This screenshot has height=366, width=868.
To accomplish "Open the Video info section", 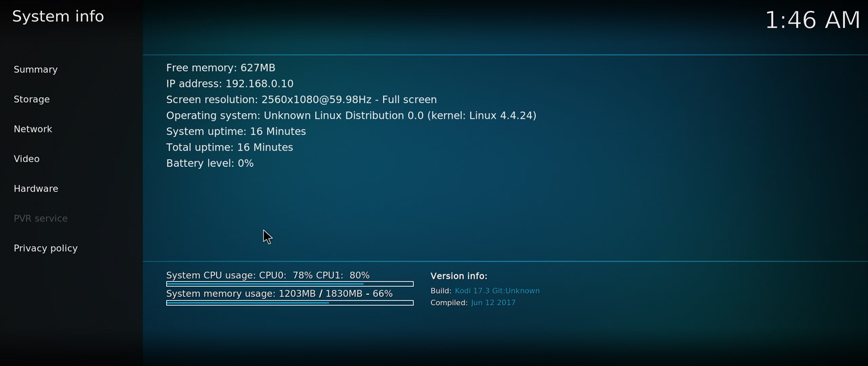I will click(26, 159).
